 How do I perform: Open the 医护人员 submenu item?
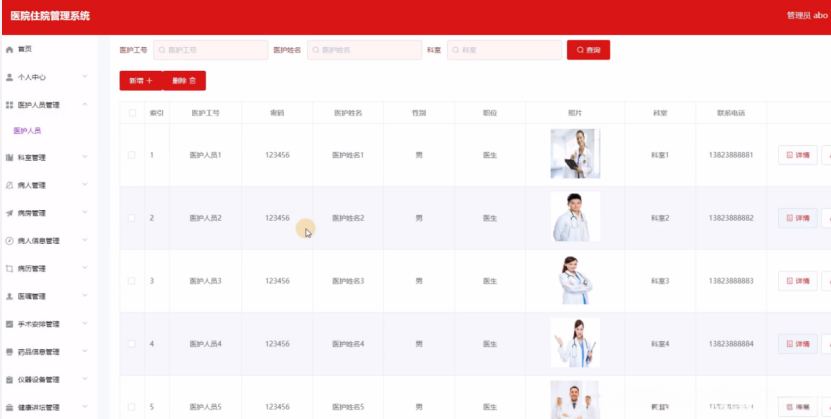[28, 130]
